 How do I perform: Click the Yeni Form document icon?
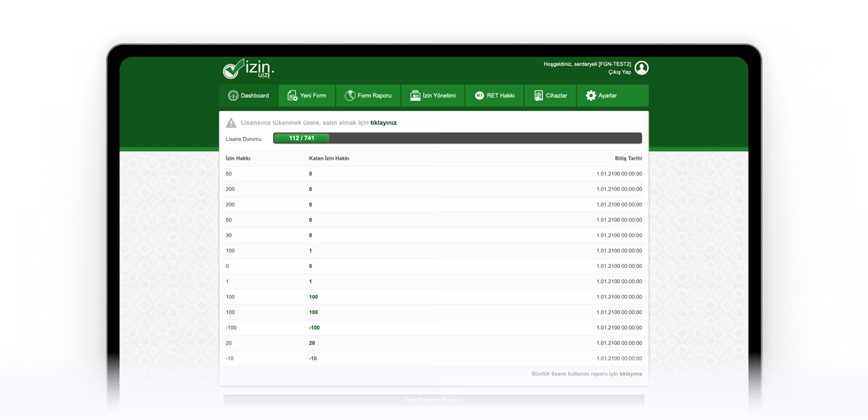pos(292,96)
